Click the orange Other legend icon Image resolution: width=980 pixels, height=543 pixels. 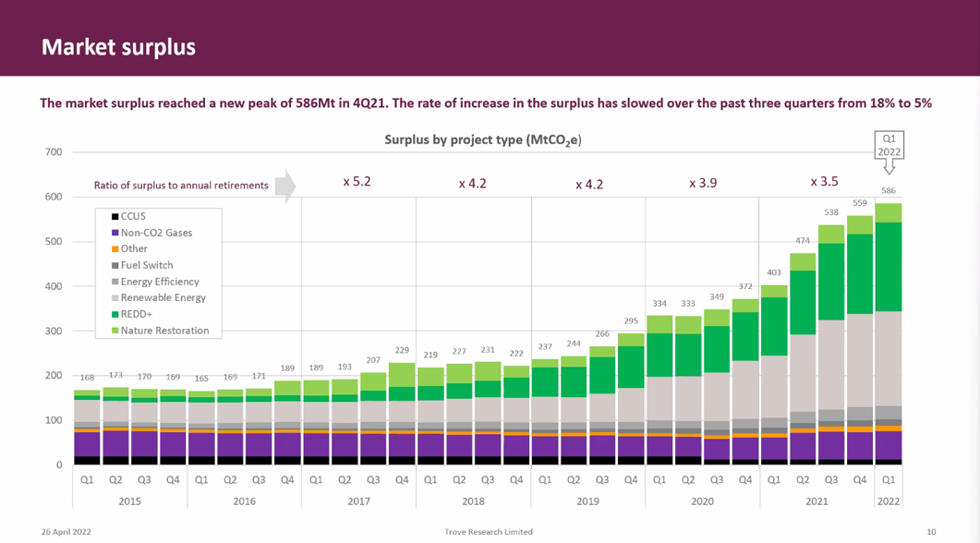pyautogui.click(x=115, y=248)
